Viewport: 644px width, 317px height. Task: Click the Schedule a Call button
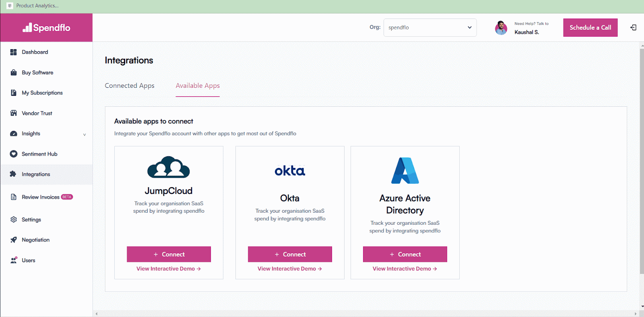590,27
